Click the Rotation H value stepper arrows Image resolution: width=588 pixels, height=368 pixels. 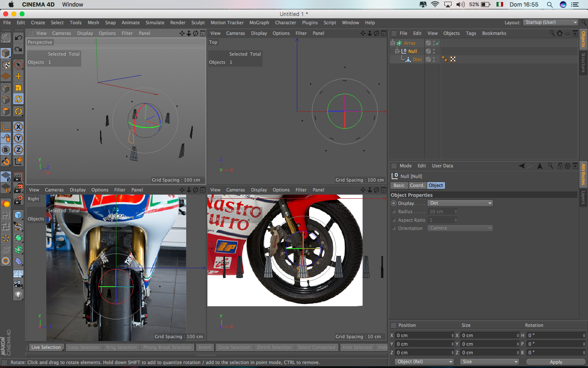pos(584,336)
